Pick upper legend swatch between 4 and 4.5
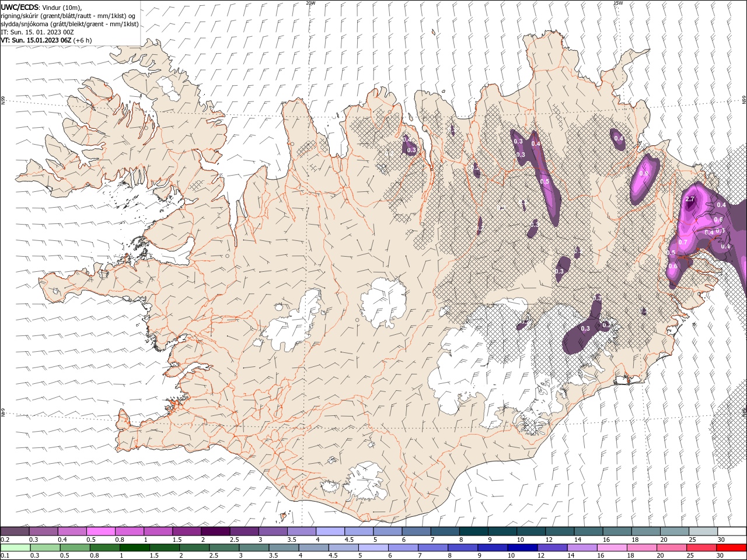 click(330, 531)
